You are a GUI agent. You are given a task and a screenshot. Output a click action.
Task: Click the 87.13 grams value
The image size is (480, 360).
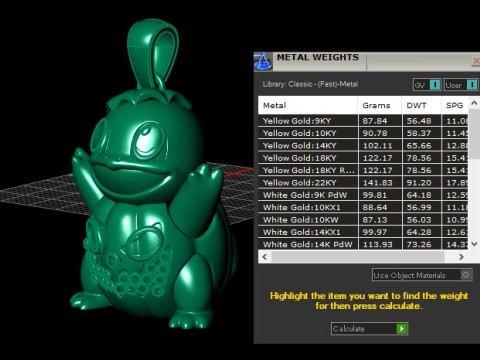pyautogui.click(x=375, y=219)
